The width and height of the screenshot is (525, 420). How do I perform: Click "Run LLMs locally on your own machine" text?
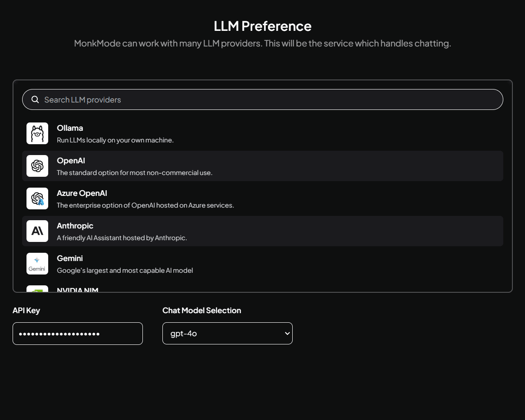pyautogui.click(x=115, y=140)
